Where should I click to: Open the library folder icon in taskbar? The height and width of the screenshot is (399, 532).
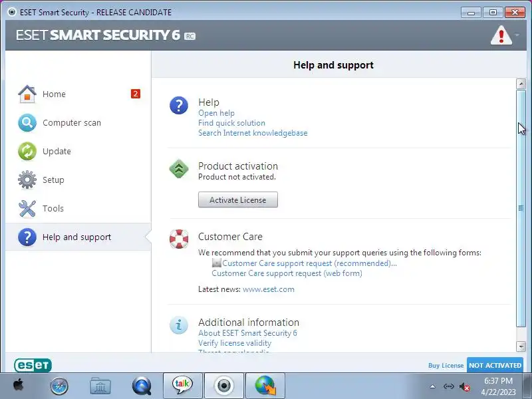click(100, 386)
